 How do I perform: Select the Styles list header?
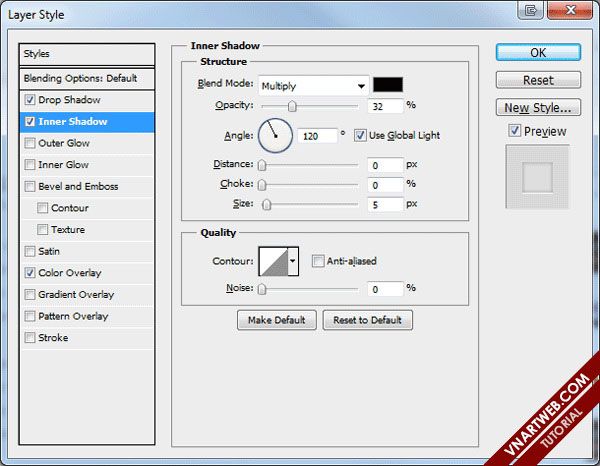tap(88, 54)
